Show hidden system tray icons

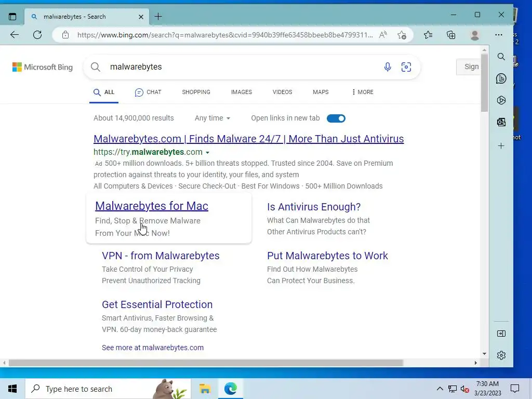[x=440, y=389]
